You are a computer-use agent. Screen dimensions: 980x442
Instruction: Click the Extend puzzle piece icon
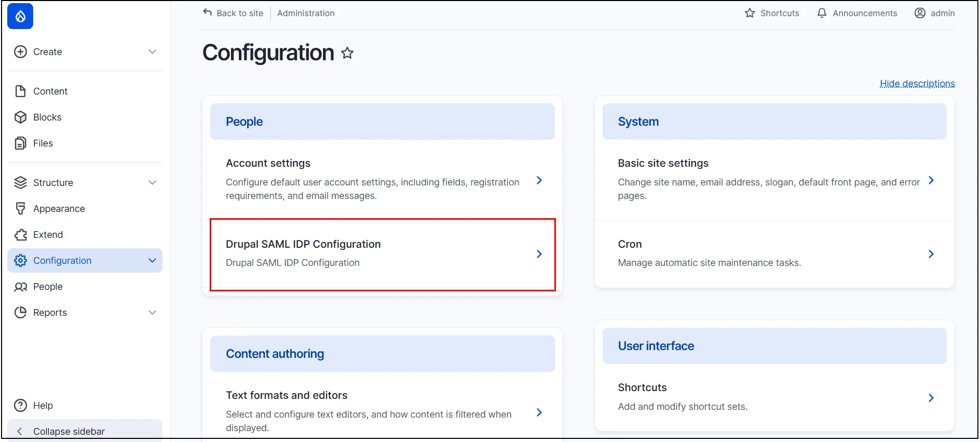20,234
